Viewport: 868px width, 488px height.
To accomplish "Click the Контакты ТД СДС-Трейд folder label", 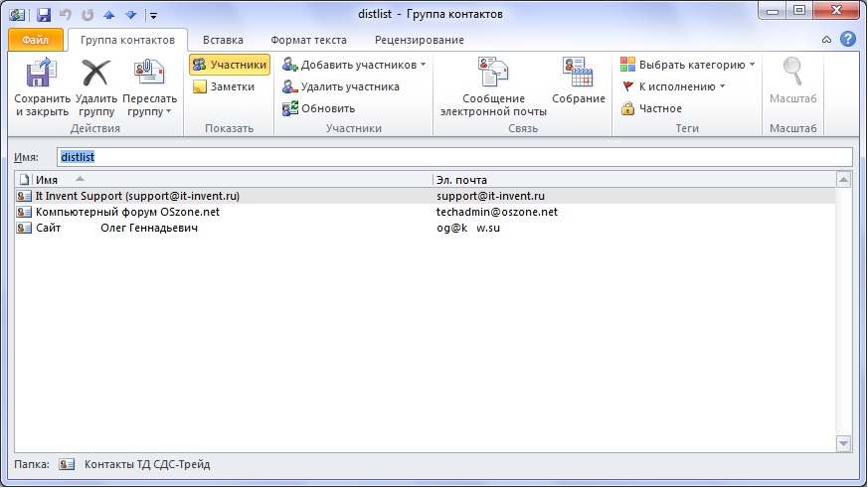I will click(147, 464).
